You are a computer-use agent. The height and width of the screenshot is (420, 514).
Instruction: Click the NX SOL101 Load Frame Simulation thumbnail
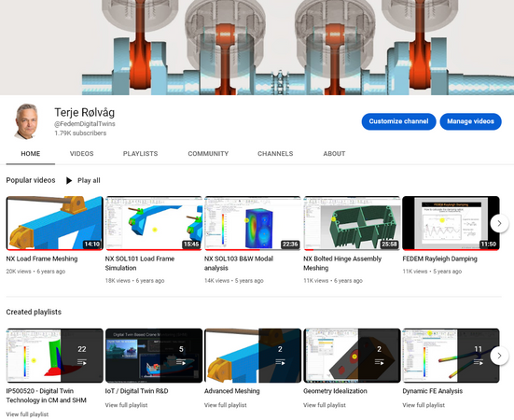154,223
